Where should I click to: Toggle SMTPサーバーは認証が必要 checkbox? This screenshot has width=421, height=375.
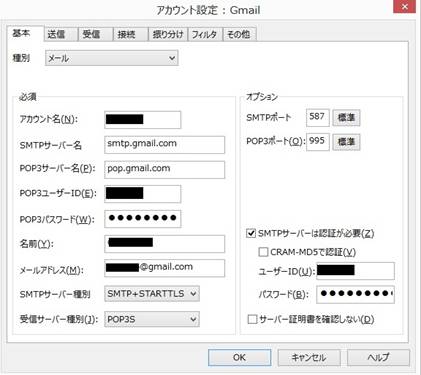(x=251, y=233)
